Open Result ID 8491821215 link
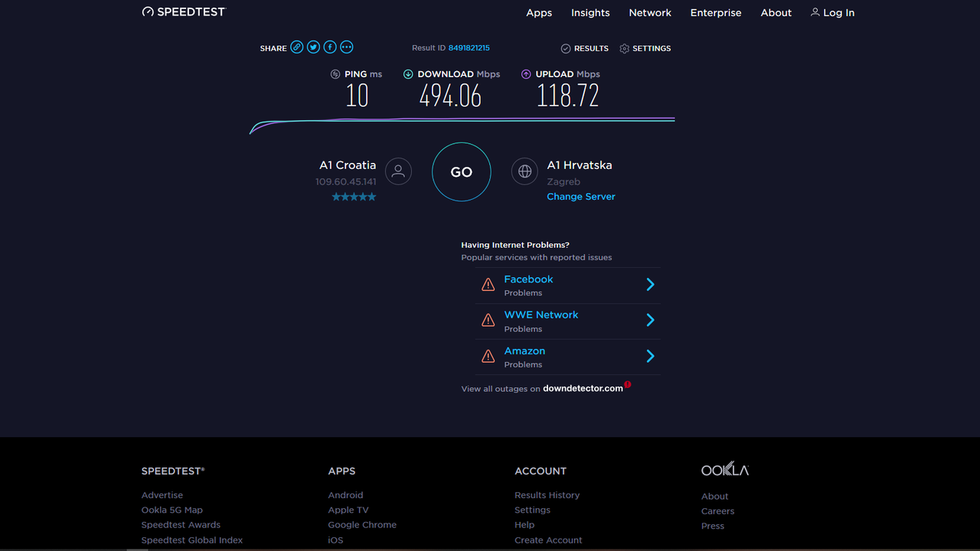This screenshot has height=551, width=980. pyautogui.click(x=469, y=47)
